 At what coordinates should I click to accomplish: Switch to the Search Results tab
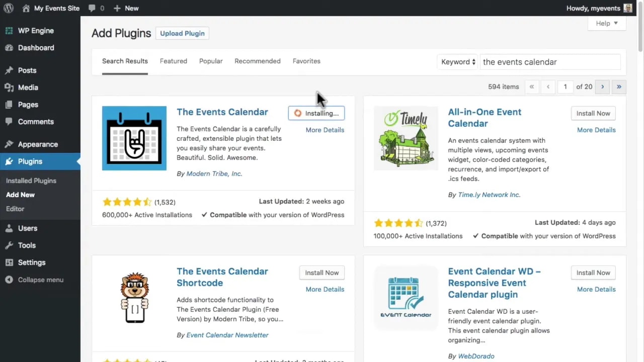click(125, 61)
